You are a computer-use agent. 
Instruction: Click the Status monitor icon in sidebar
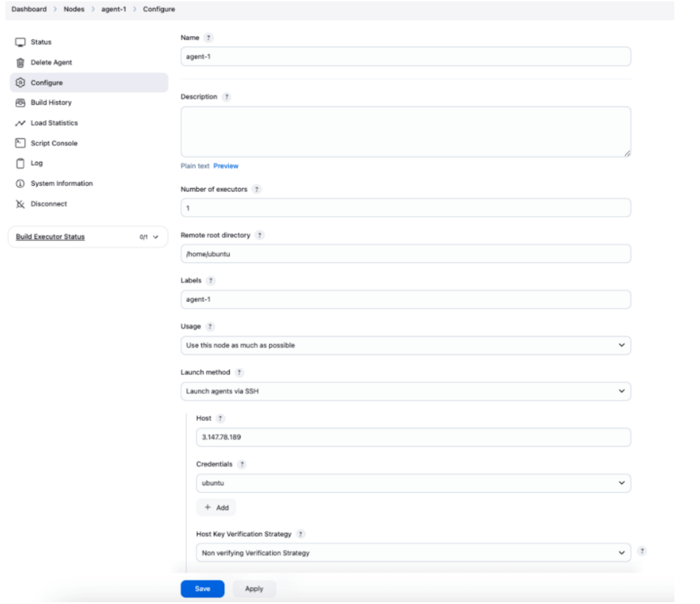20,42
